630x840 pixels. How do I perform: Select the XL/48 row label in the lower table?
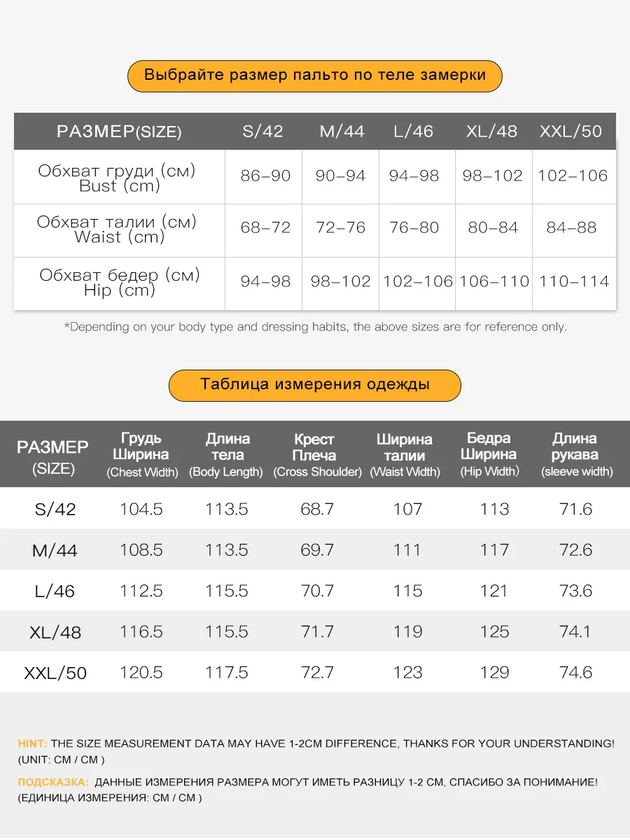pyautogui.click(x=55, y=633)
